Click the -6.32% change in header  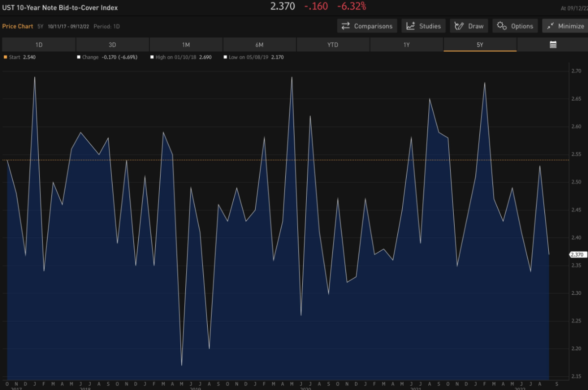tap(351, 7)
